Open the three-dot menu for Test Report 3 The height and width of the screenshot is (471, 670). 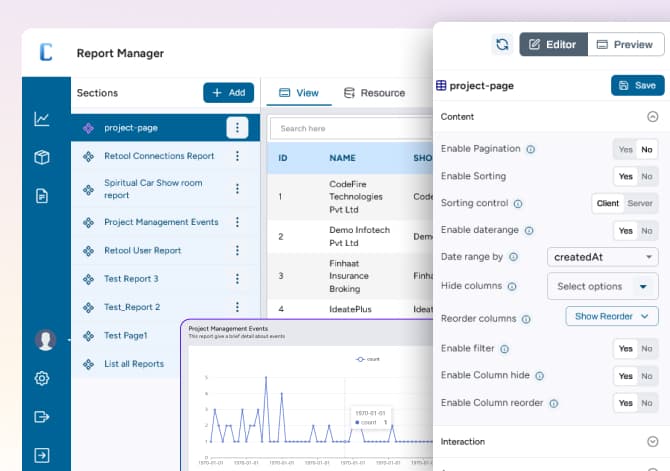pos(237,279)
